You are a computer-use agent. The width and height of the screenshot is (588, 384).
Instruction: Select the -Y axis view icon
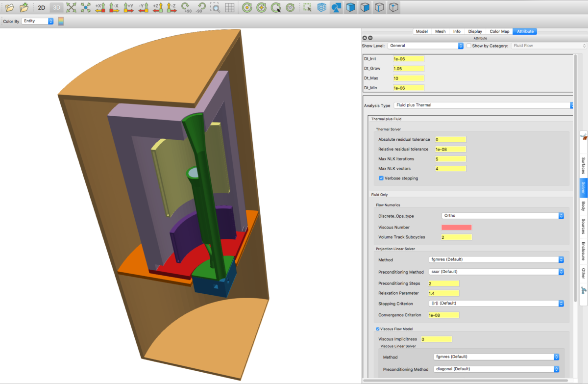point(144,7)
